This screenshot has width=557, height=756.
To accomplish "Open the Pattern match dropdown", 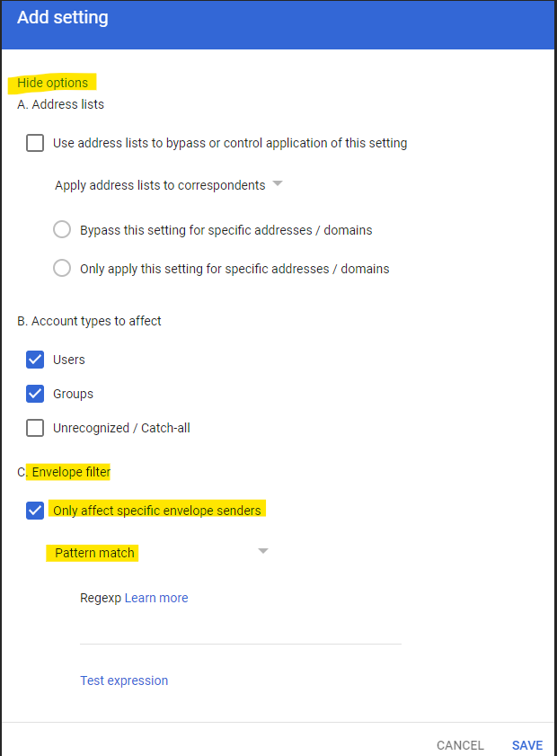I will click(x=157, y=553).
